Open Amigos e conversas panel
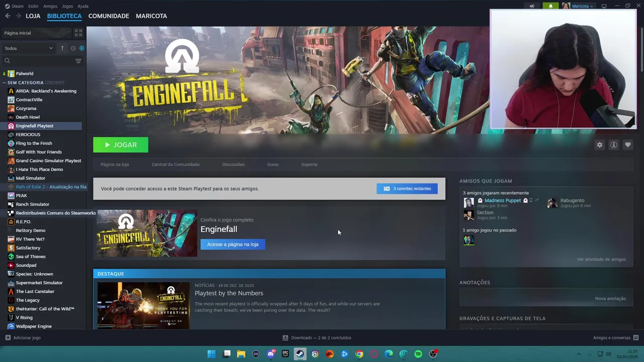The image size is (644, 362). [616, 338]
